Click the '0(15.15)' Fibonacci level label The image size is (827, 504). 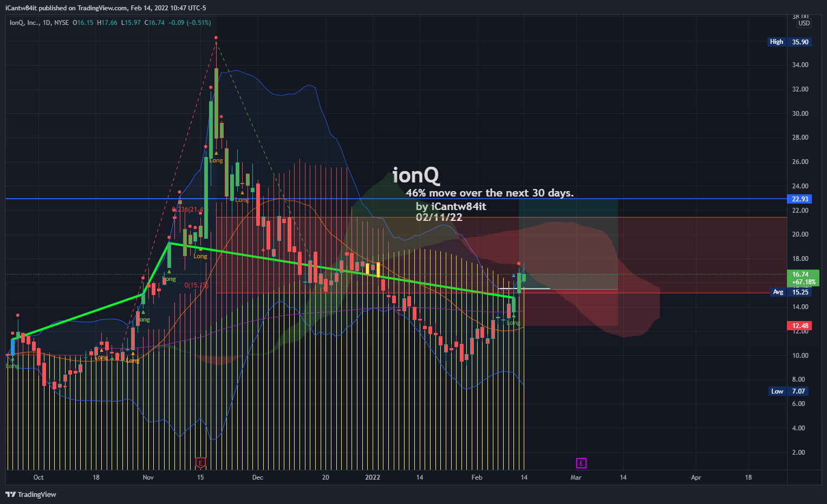[196, 285]
